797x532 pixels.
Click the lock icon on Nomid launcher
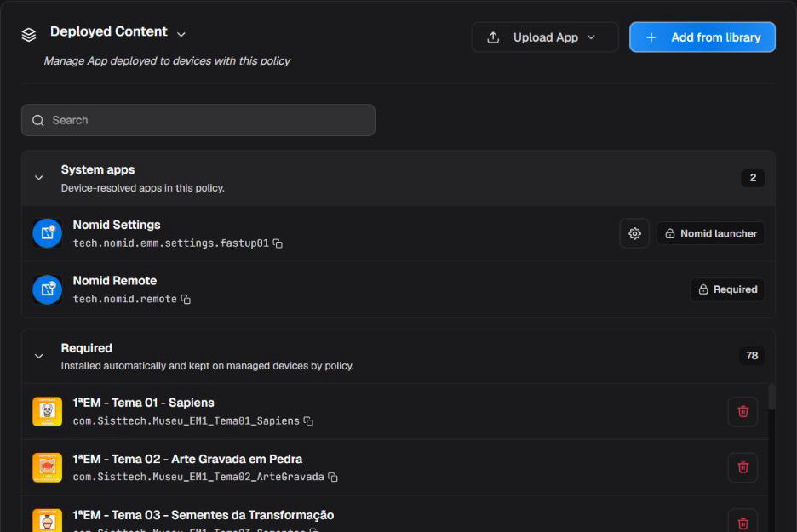pyautogui.click(x=670, y=233)
